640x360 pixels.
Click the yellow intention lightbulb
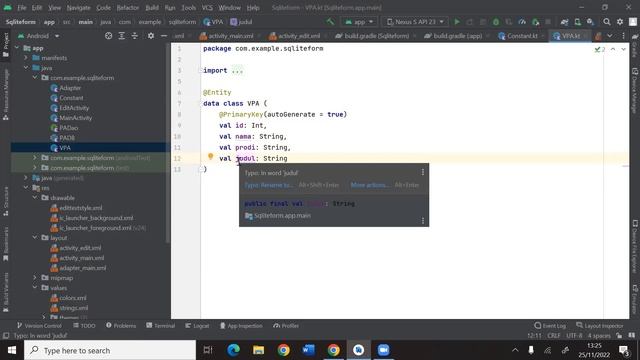point(211,156)
